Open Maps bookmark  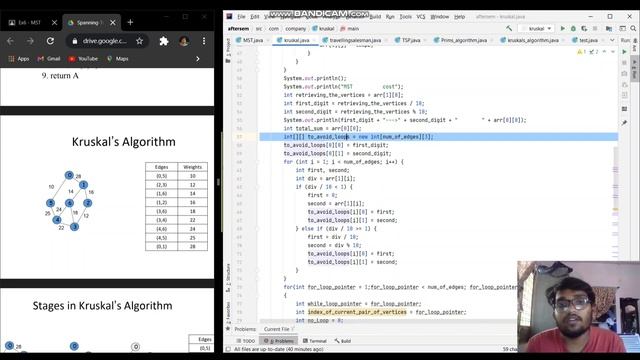(x=118, y=59)
